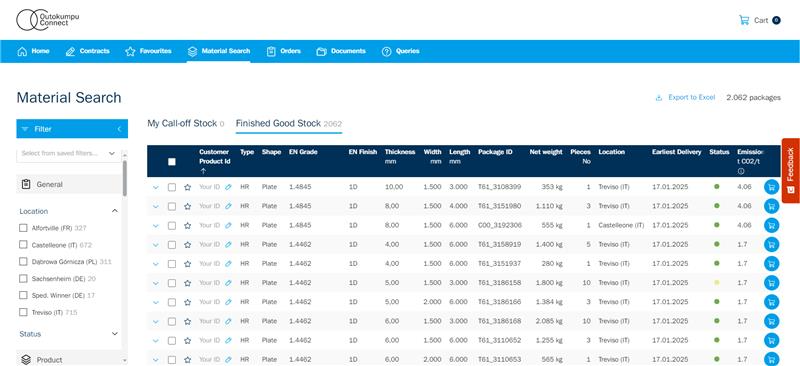Tick the Castelleone (IT) location checkbox
Image resolution: width=800 pixels, height=366 pixels.
pyautogui.click(x=23, y=245)
